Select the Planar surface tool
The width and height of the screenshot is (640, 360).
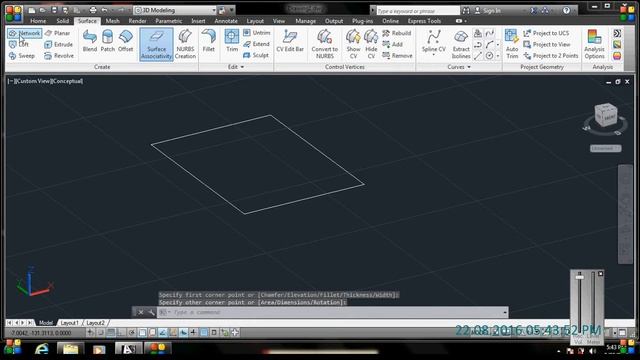click(58, 33)
